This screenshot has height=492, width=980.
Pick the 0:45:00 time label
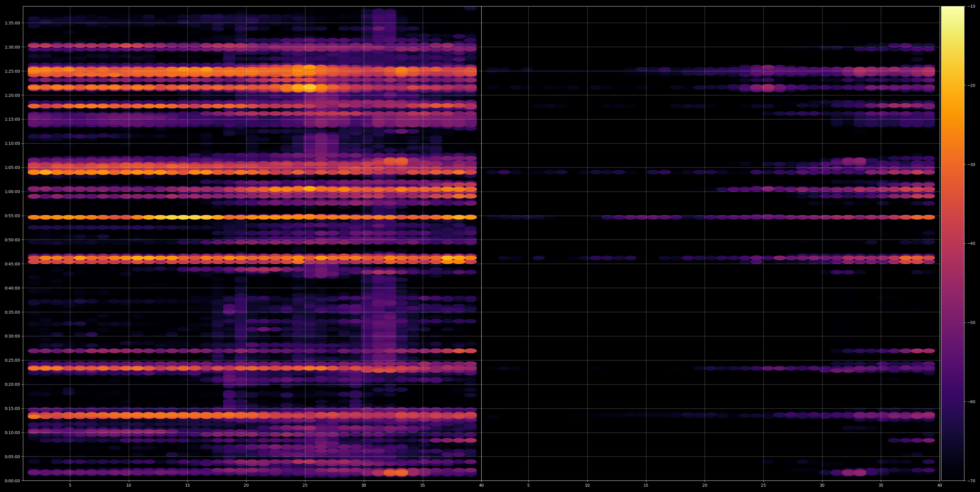[12, 264]
